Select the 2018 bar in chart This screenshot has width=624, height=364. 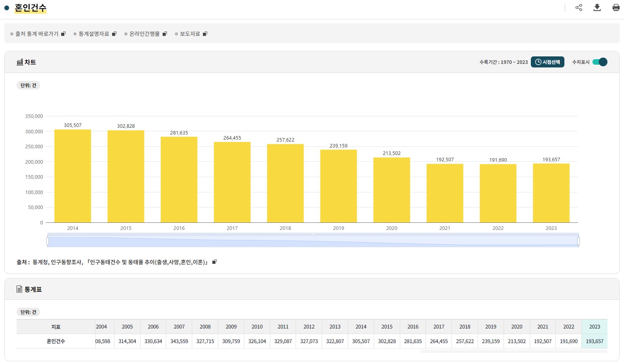[285, 183]
